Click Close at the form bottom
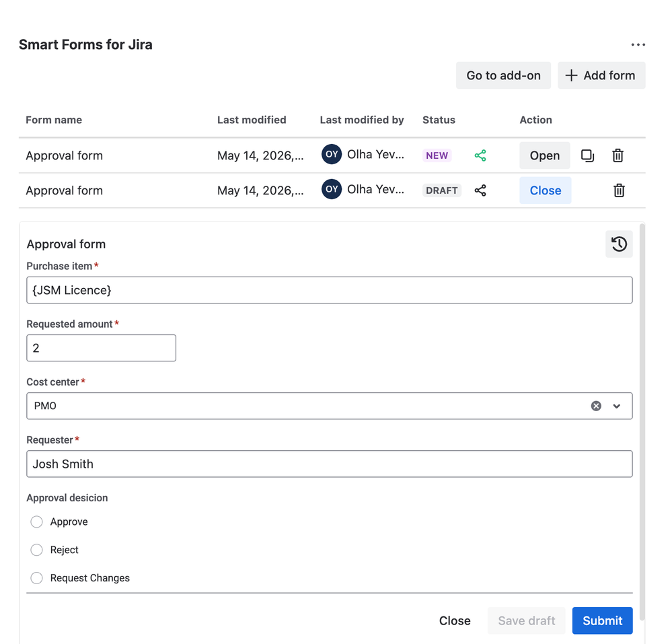 click(x=455, y=620)
